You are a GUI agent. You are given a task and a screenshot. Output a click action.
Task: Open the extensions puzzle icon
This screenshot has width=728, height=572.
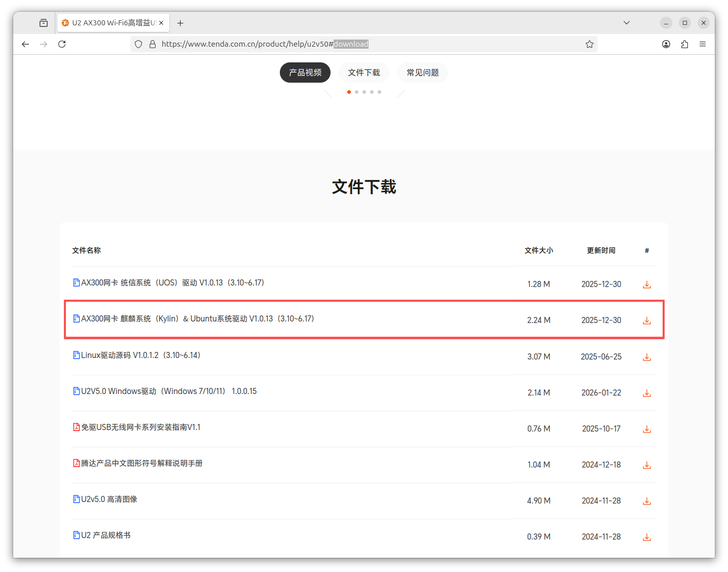tap(684, 44)
